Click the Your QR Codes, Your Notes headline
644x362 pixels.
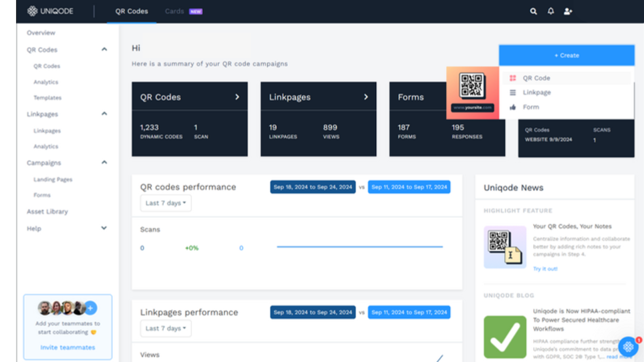[572, 226]
